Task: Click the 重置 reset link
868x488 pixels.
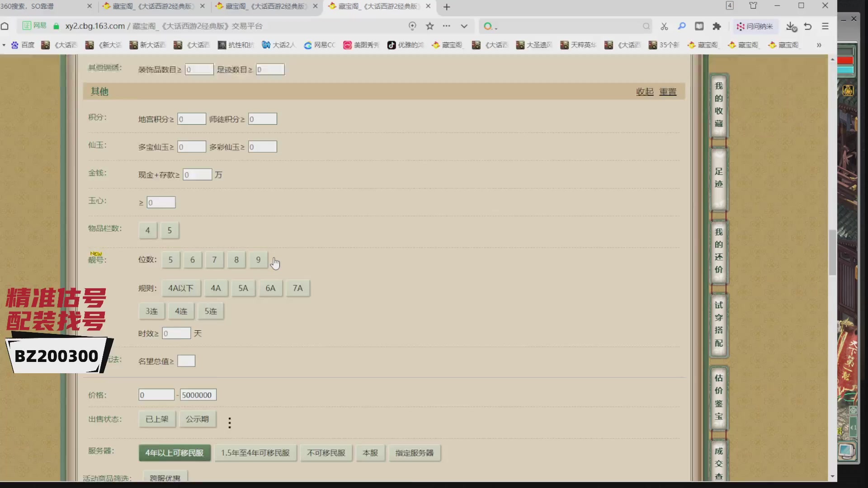Action: click(x=668, y=92)
